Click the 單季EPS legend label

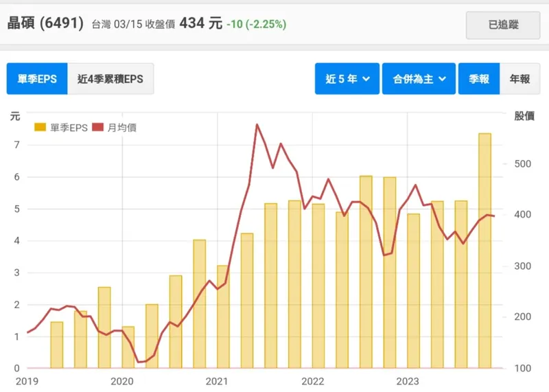(69, 128)
